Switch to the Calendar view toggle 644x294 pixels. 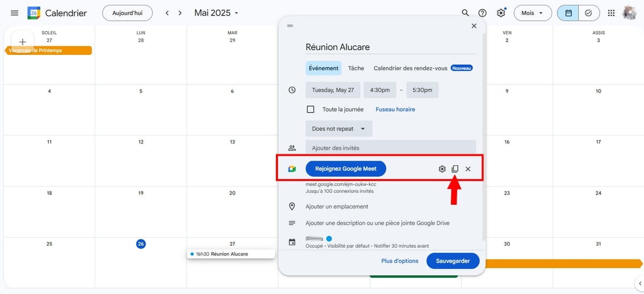[x=568, y=13]
